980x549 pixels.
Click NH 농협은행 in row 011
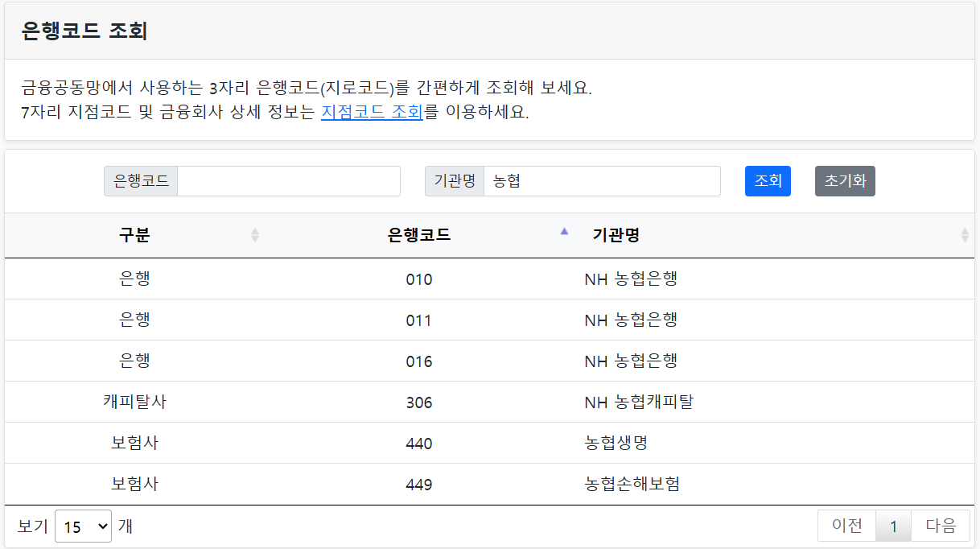point(631,320)
